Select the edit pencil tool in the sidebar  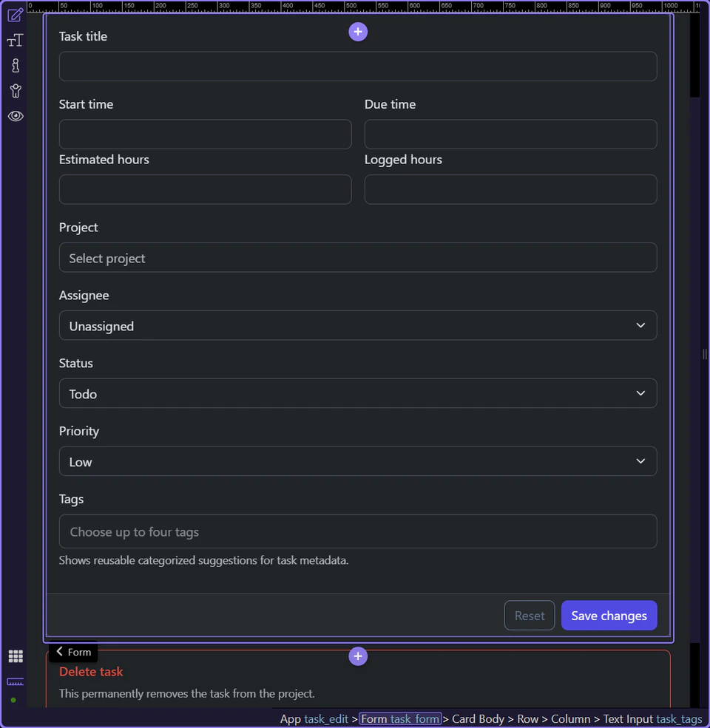(15, 15)
